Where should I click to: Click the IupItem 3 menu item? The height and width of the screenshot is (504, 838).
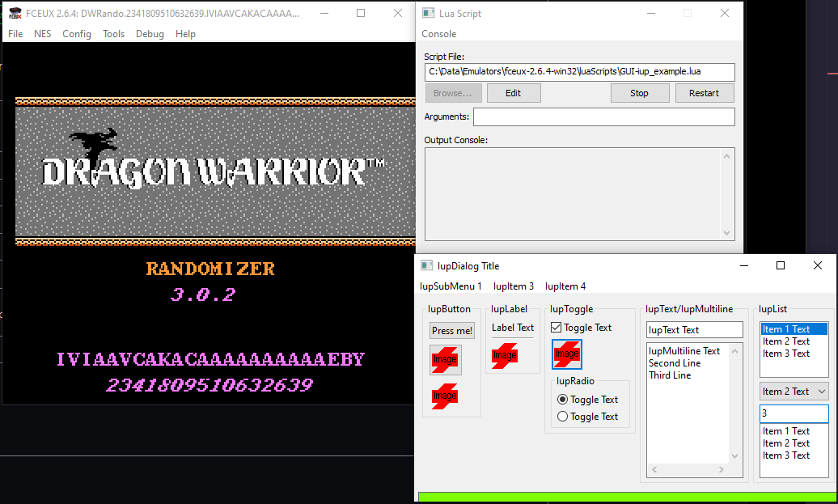pyautogui.click(x=514, y=286)
